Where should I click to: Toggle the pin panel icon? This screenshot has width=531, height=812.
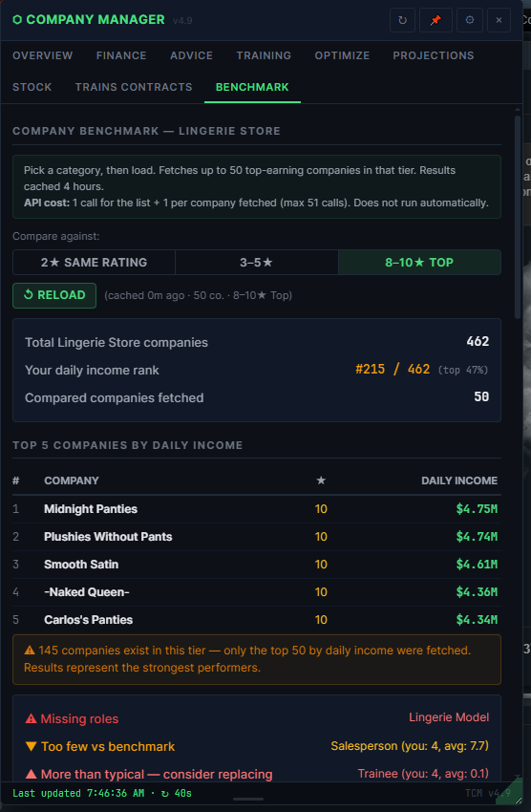pyautogui.click(x=435, y=20)
